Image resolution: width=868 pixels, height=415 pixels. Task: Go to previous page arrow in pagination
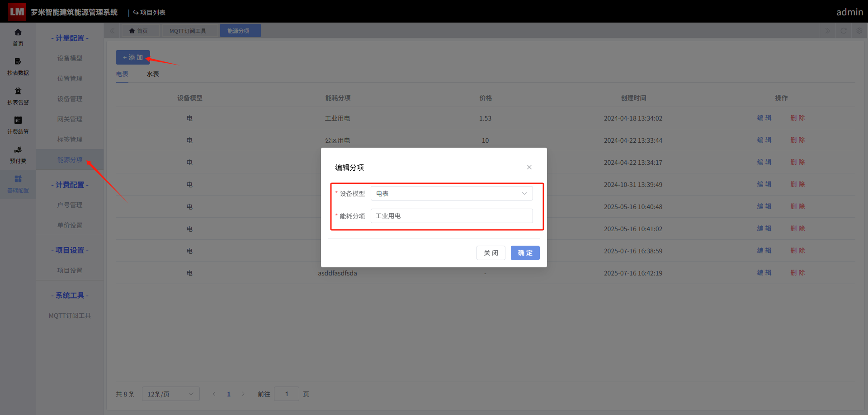point(214,394)
